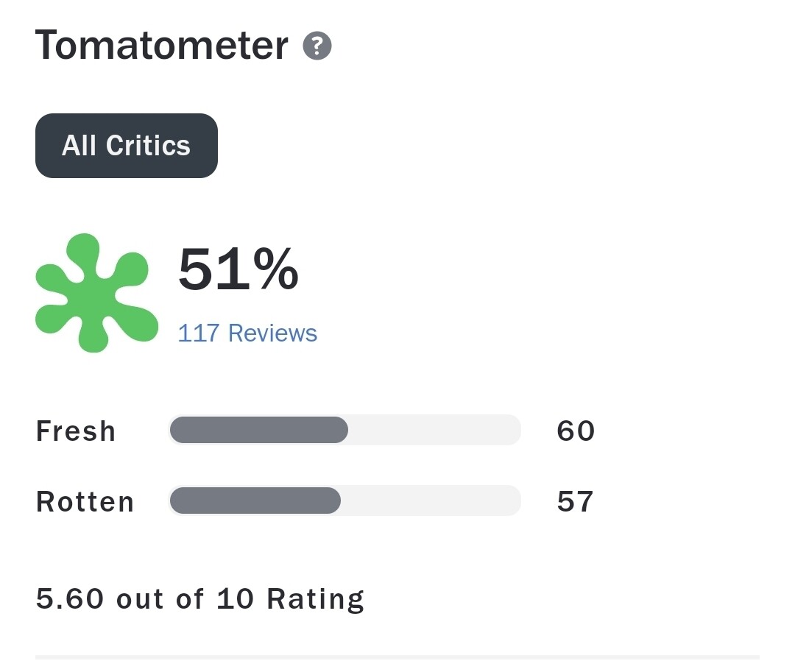Click the Fresh label

click(x=76, y=431)
